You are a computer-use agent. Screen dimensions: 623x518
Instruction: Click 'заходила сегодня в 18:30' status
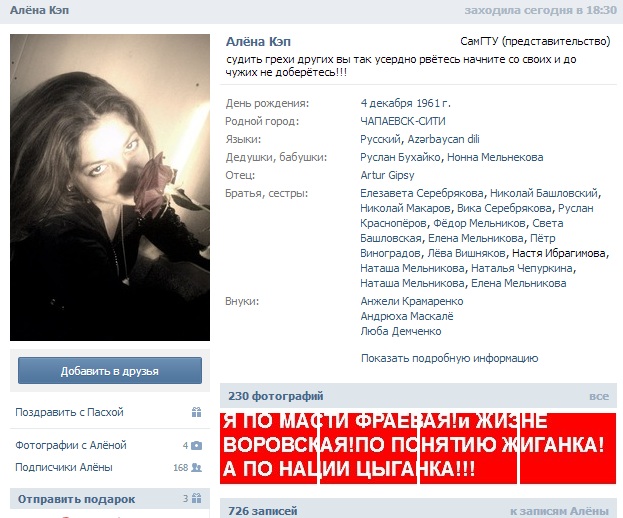540,10
